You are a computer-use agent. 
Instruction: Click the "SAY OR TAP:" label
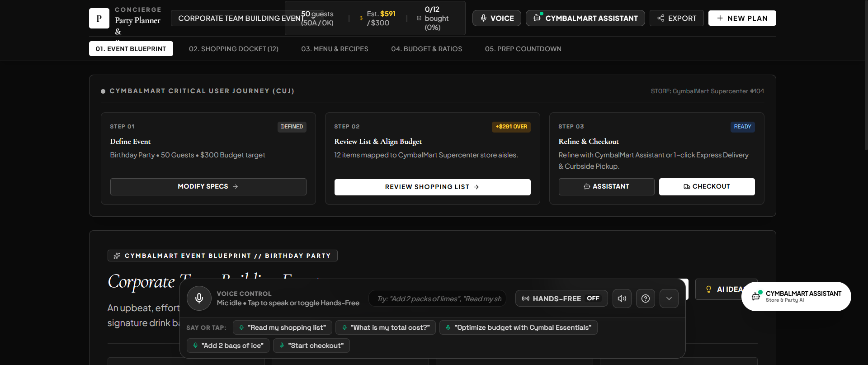207,327
